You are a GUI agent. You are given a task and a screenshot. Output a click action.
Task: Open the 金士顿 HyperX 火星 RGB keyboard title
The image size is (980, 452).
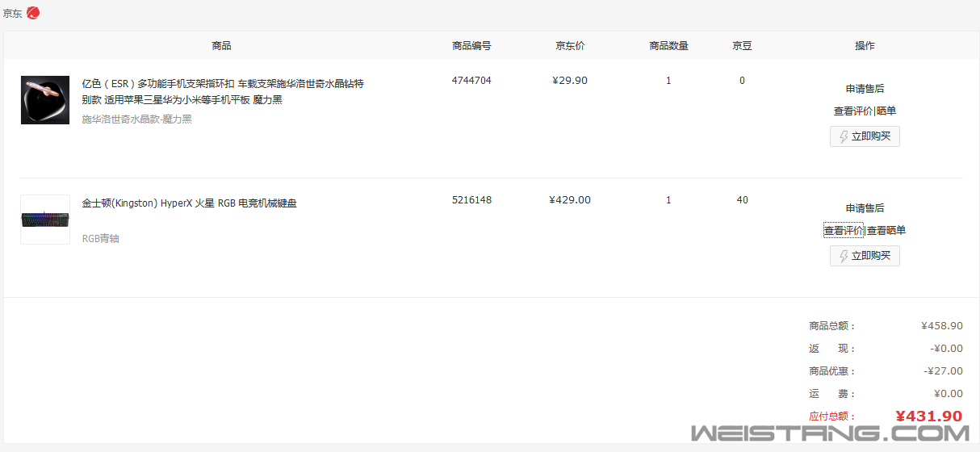(190, 203)
